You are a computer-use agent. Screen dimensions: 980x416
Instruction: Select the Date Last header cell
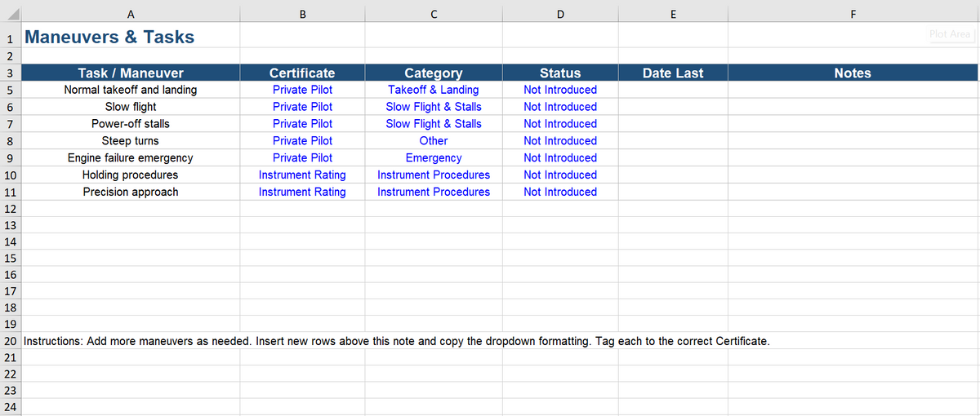pyautogui.click(x=673, y=73)
